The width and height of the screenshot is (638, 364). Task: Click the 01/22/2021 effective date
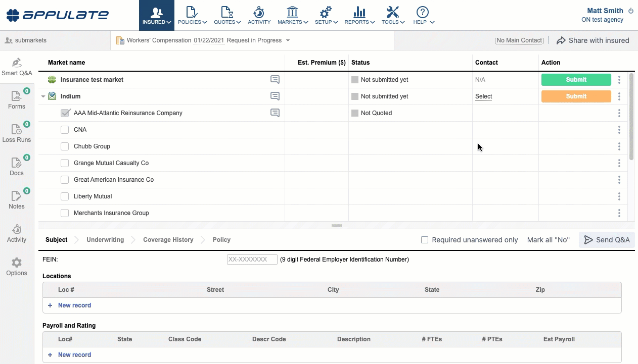(208, 40)
